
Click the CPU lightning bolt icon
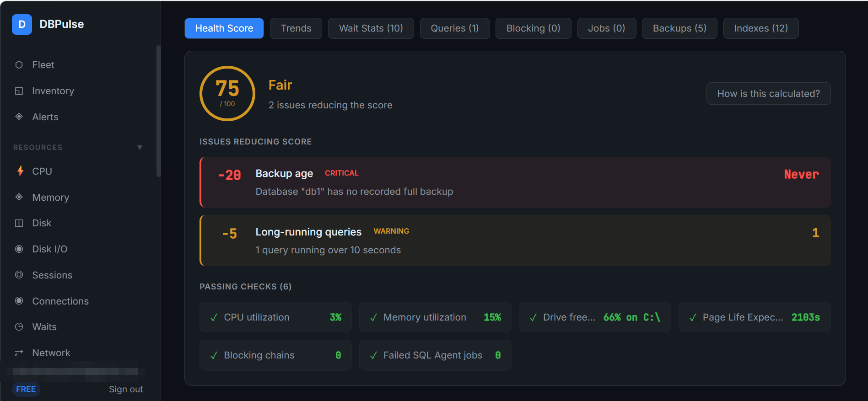(20, 171)
